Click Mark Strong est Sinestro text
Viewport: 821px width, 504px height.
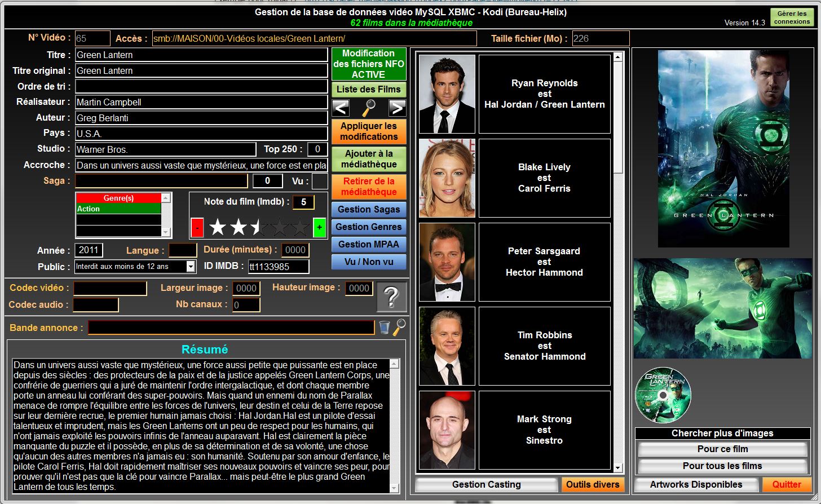coord(545,430)
